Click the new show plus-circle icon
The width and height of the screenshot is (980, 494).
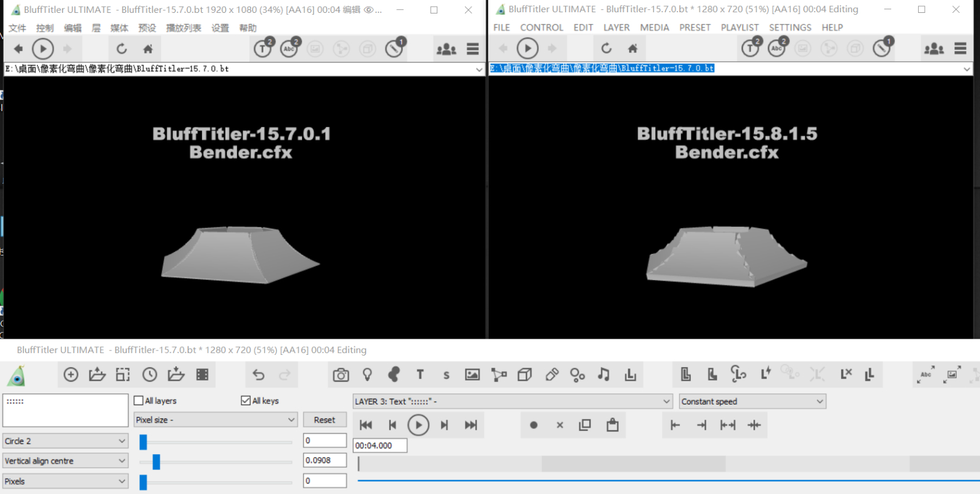(71, 374)
